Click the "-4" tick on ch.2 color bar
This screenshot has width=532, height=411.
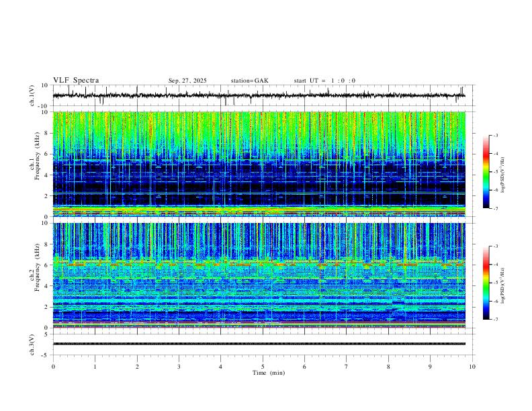pyautogui.click(x=496, y=265)
